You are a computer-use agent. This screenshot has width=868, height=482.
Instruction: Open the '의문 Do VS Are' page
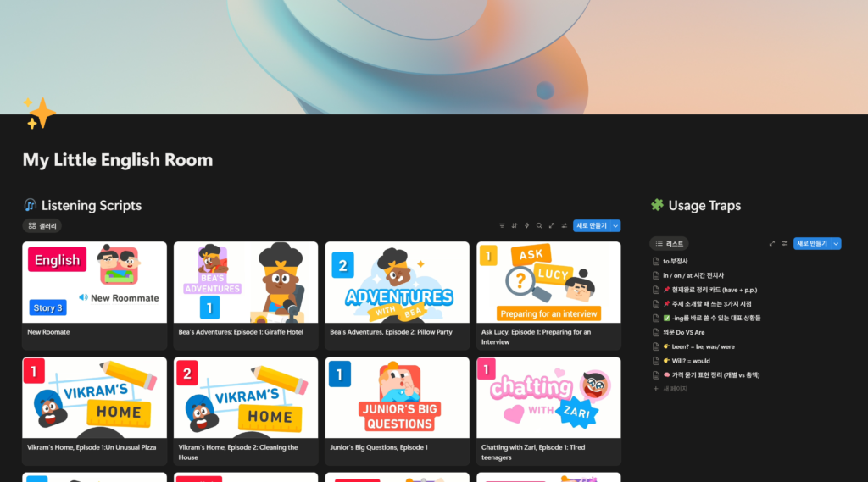(x=683, y=332)
